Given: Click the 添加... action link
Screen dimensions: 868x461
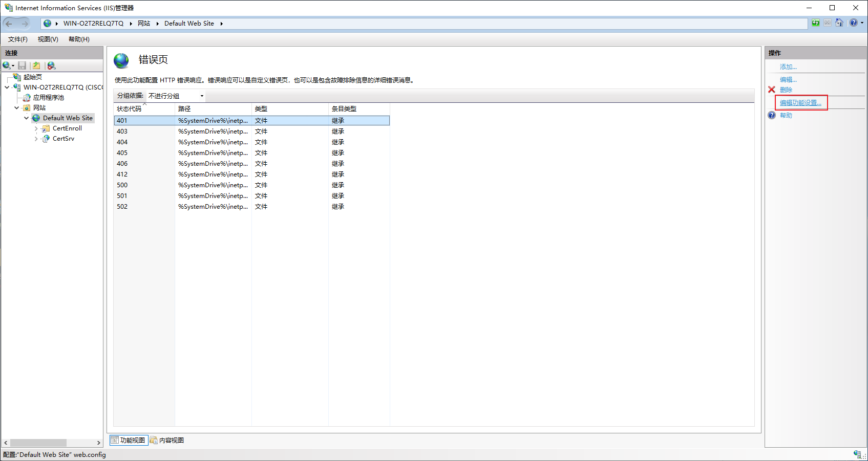Looking at the screenshot, I should pos(788,67).
